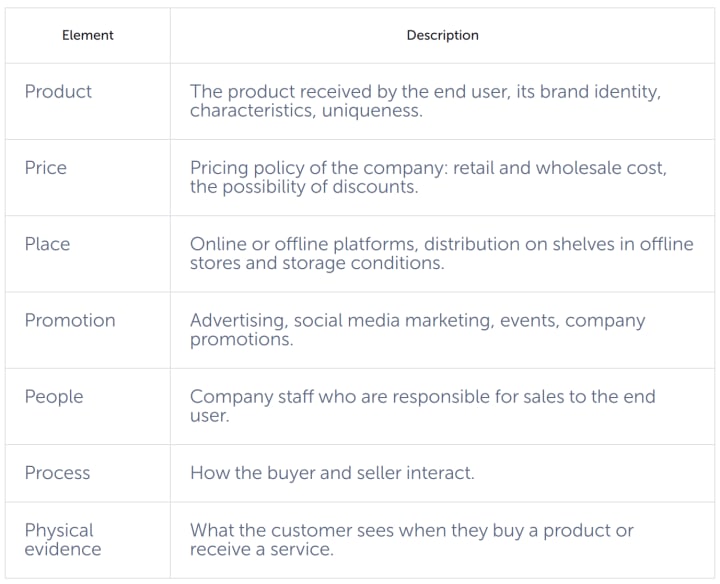Click the advertising and social media description
Image resolution: width=720 pixels, height=584 pixels.
(417, 330)
